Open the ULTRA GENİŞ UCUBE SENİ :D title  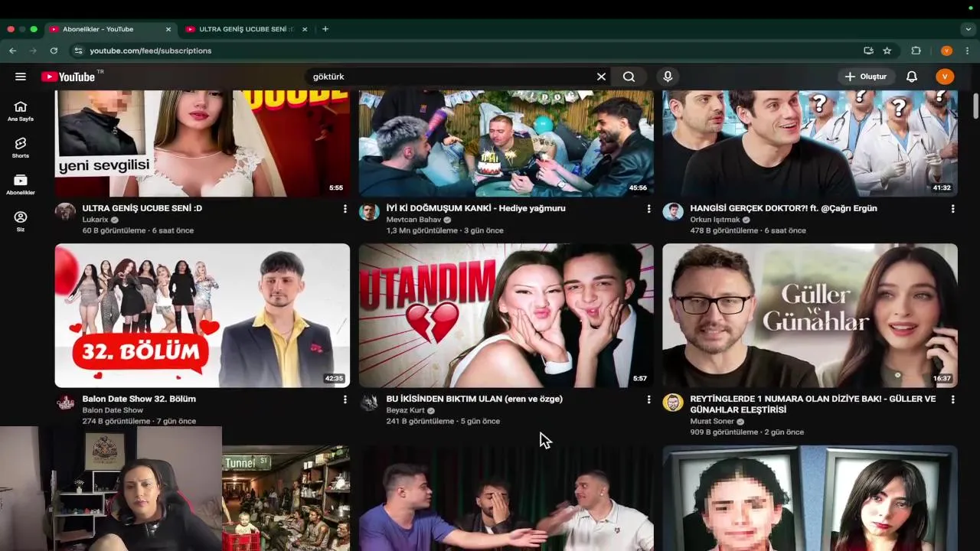coord(142,208)
